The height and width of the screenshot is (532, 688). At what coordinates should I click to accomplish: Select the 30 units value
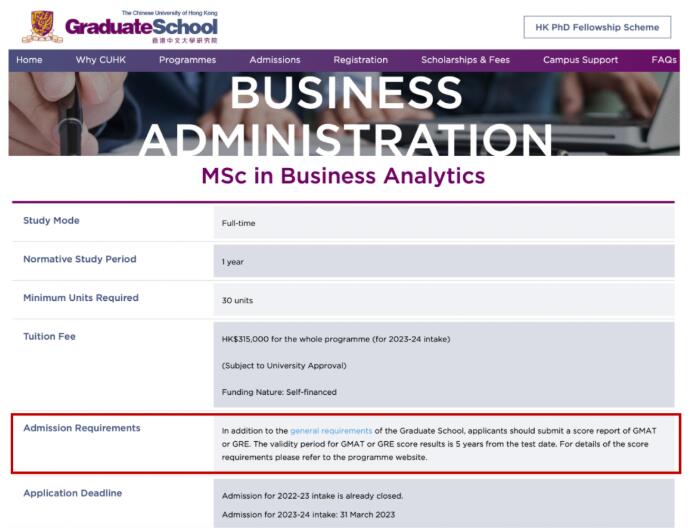click(237, 300)
